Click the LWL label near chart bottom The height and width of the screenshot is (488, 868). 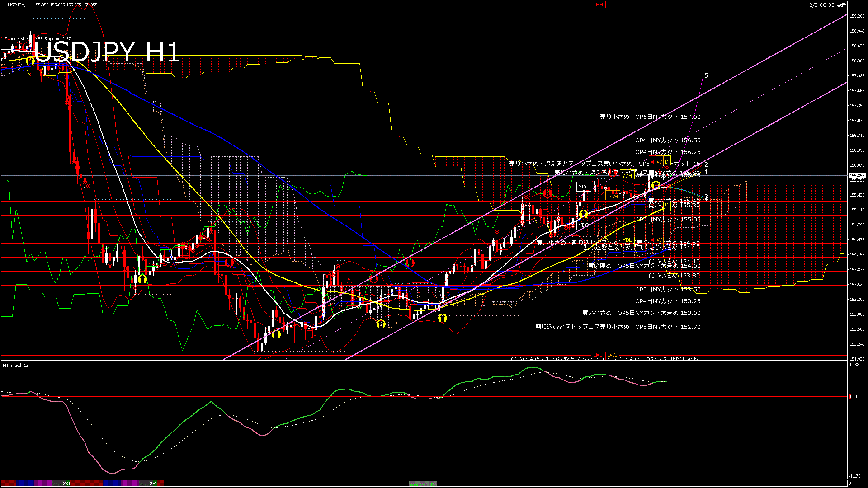point(612,355)
